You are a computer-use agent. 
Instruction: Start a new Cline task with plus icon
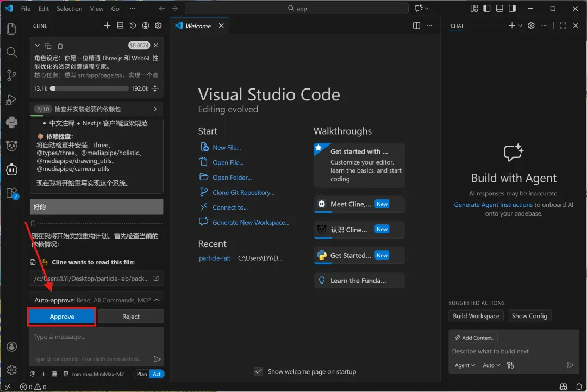107,26
